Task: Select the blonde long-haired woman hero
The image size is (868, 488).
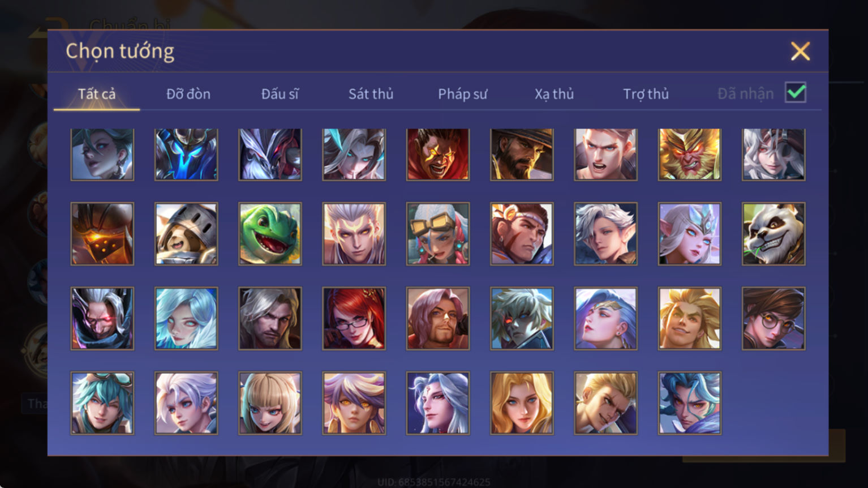Action: pyautogui.click(x=522, y=403)
